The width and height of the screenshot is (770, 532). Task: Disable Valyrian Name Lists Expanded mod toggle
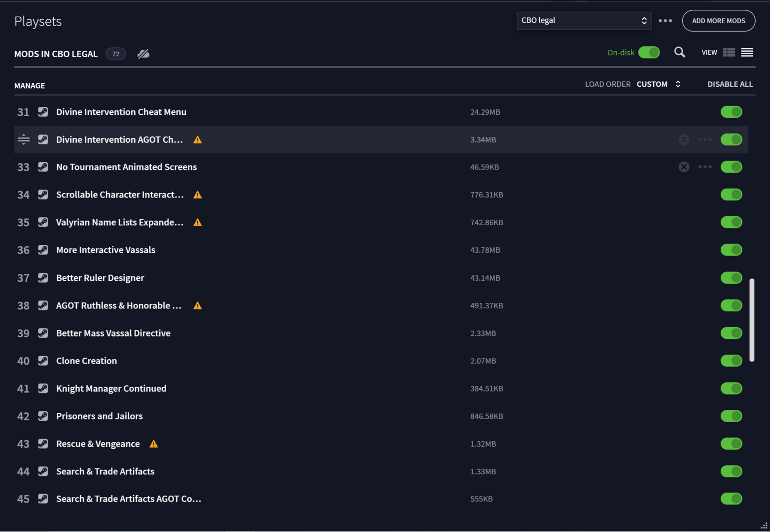731,222
